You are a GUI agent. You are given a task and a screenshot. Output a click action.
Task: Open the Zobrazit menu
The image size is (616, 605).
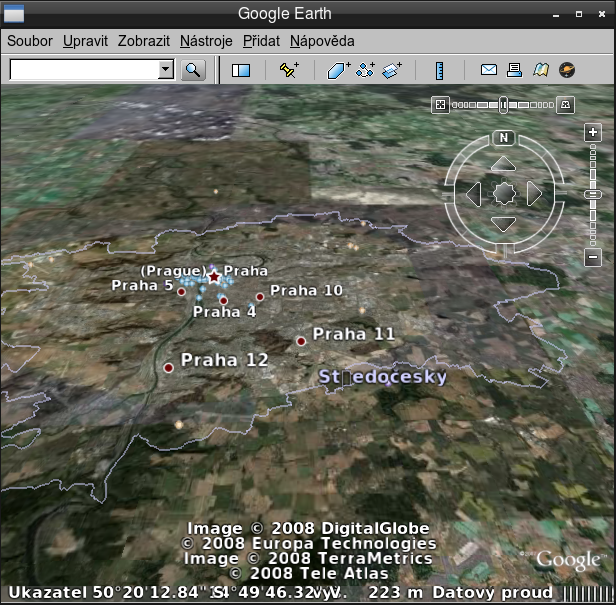144,41
